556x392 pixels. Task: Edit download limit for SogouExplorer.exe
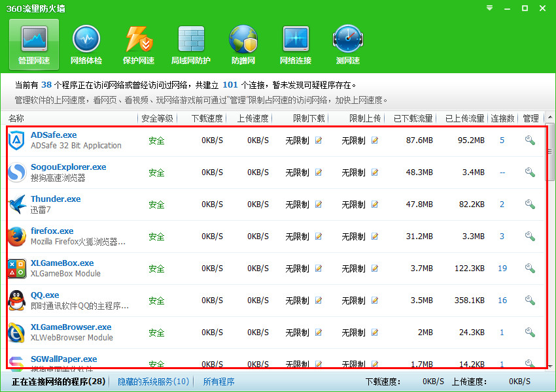point(319,172)
